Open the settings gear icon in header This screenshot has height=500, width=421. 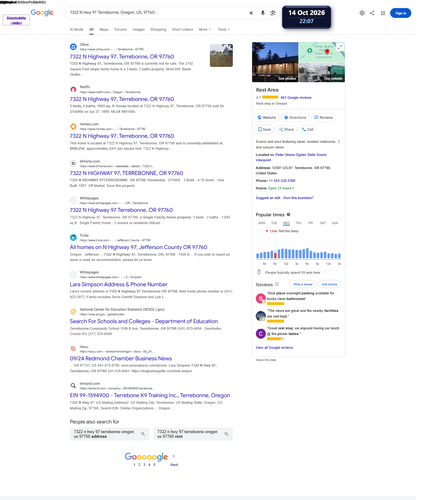click(x=362, y=13)
